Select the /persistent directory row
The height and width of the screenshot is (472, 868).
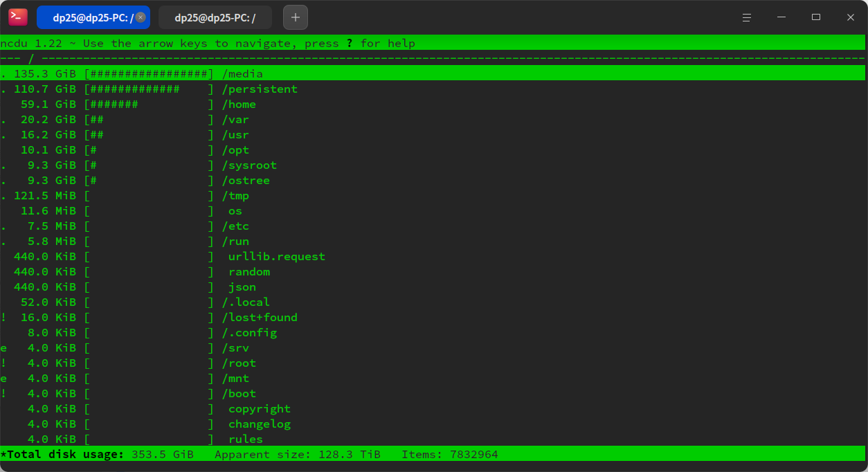click(x=433, y=89)
